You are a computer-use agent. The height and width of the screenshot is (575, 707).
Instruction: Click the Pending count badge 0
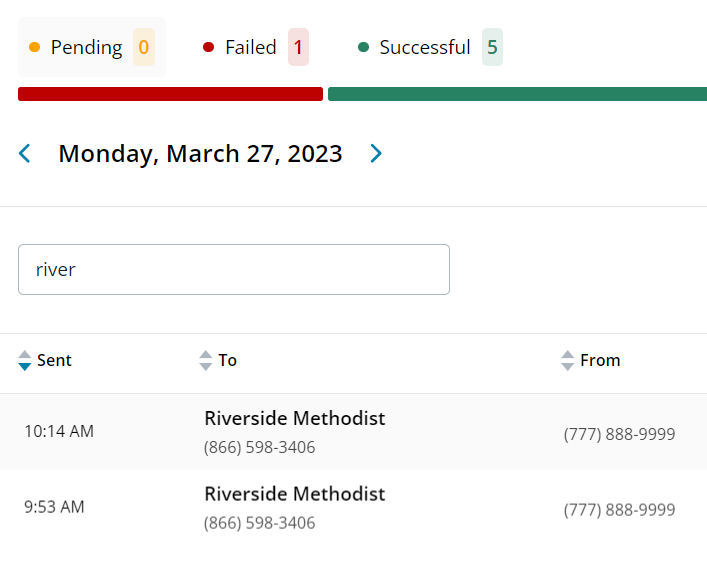(144, 47)
